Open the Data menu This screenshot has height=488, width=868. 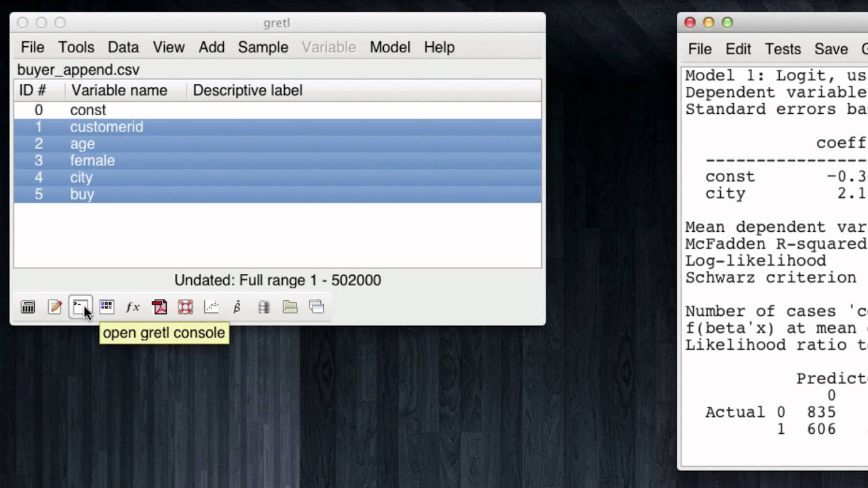123,47
